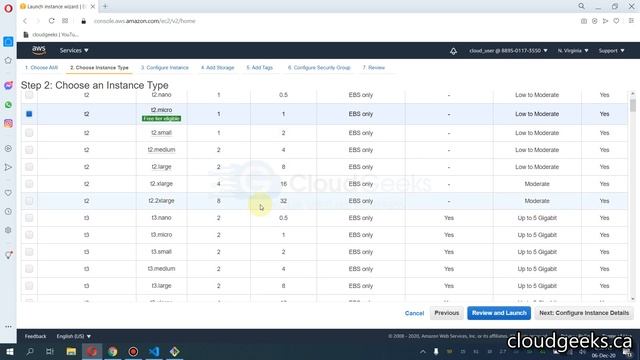Open sidebar settings gear icon
This screenshot has width=640, height=360.
8,230
